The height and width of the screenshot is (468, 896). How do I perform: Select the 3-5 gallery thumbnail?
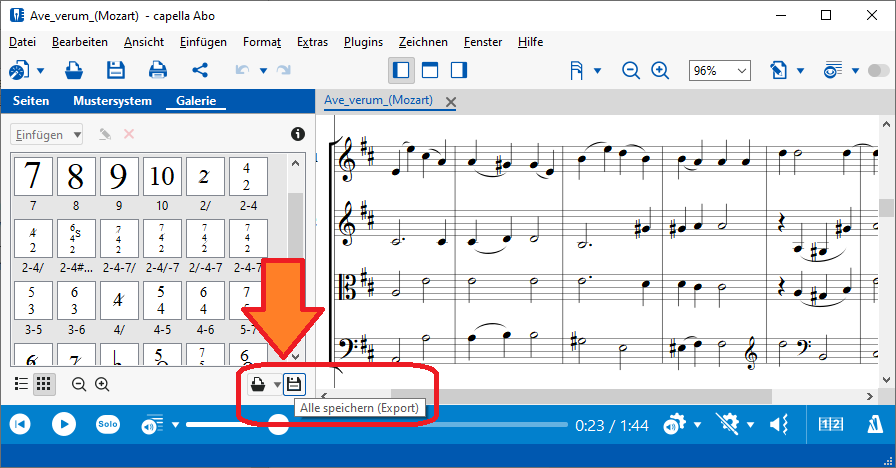33,301
